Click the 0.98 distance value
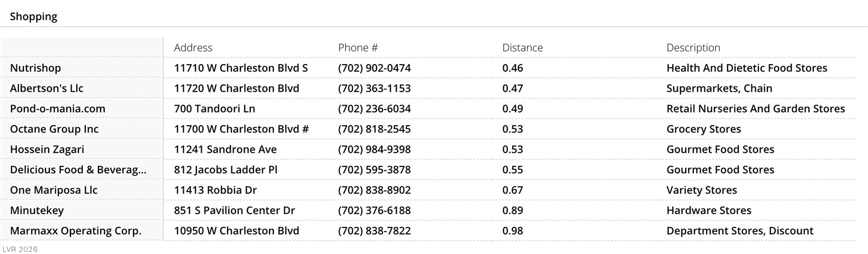 pyautogui.click(x=512, y=231)
